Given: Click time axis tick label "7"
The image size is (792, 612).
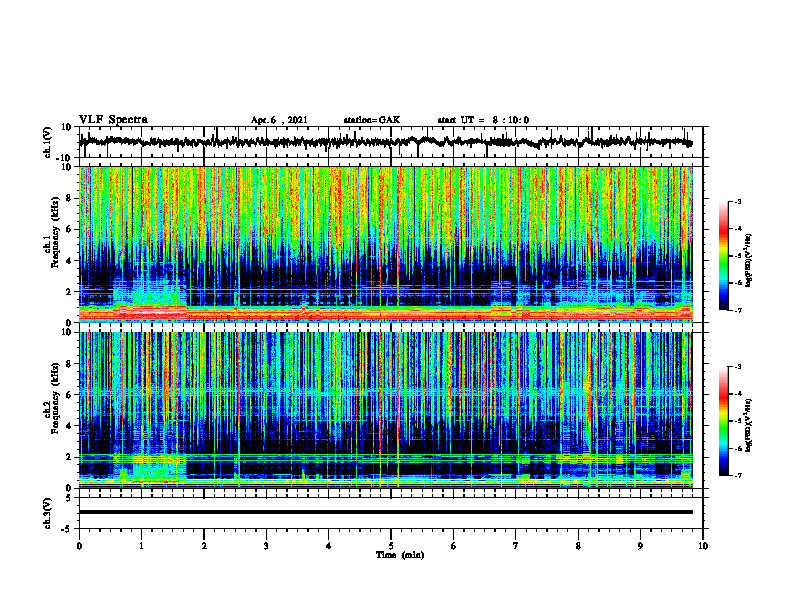Looking at the screenshot, I should point(516,546).
